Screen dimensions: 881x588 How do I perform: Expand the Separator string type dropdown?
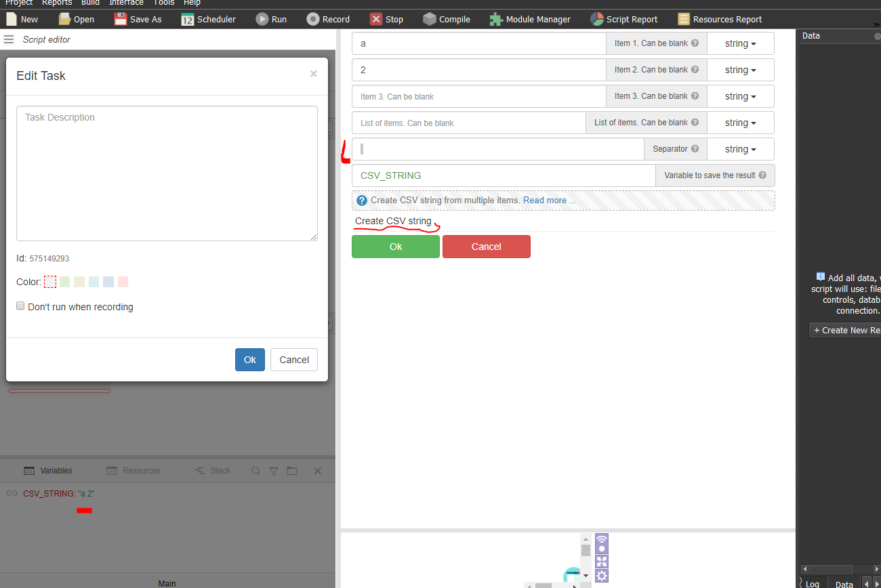(x=741, y=149)
